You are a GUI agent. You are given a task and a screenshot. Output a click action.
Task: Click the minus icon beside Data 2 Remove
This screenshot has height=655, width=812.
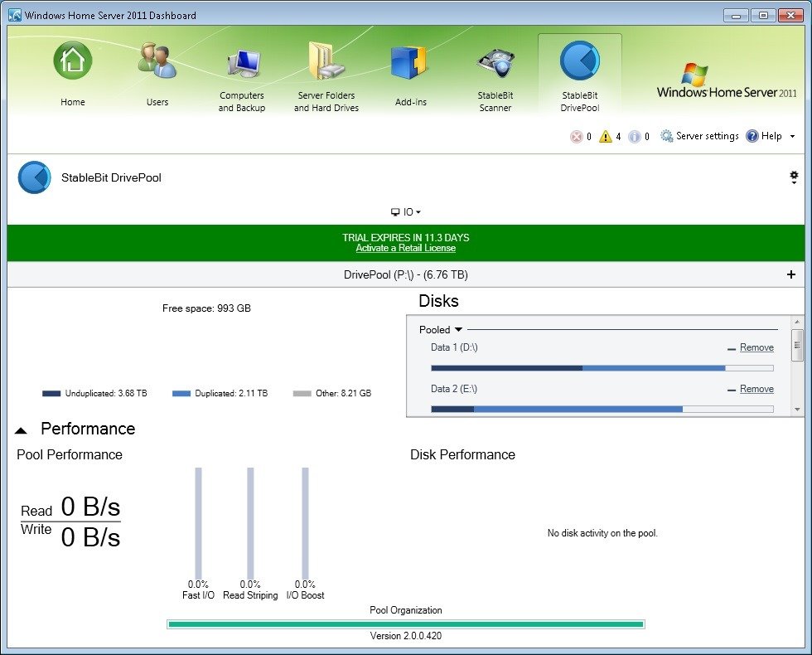tap(731, 391)
